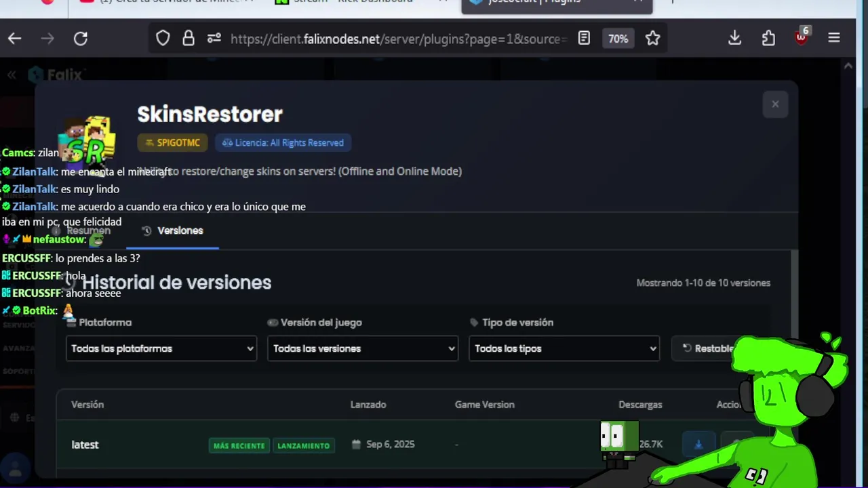868x488 pixels.
Task: Download the latest version via download icon
Action: coord(698,445)
